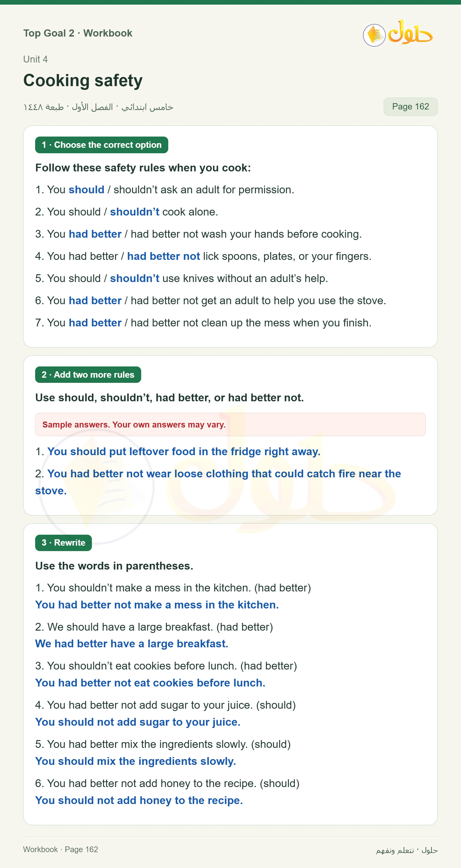Click the 'Add two more rules' label
The image size is (461, 868).
(x=88, y=375)
